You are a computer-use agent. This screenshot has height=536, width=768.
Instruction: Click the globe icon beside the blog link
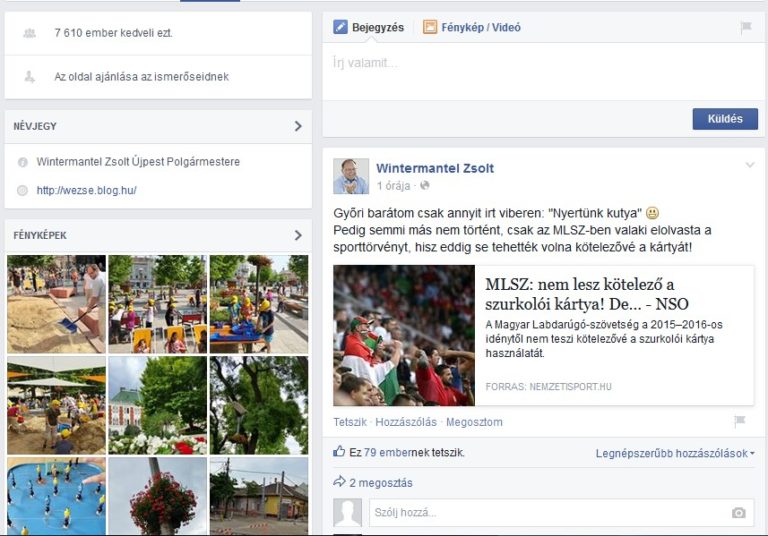(23, 191)
